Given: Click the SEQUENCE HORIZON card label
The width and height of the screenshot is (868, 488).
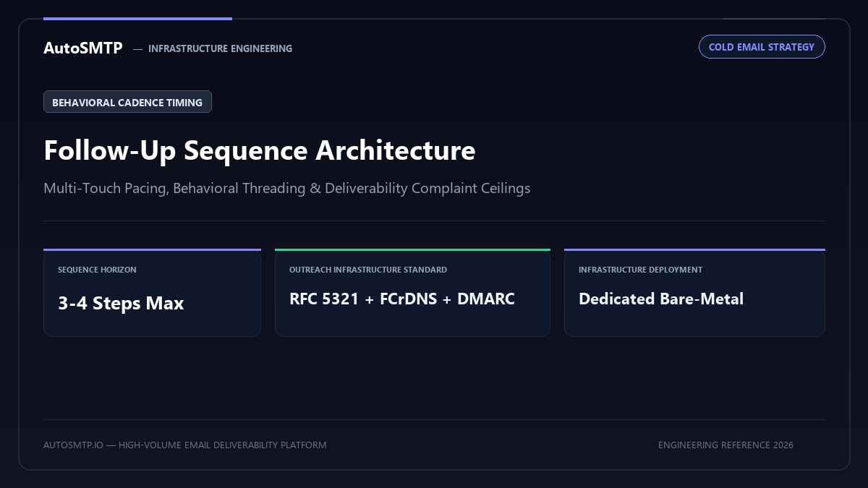Looking at the screenshot, I should pos(97,270).
